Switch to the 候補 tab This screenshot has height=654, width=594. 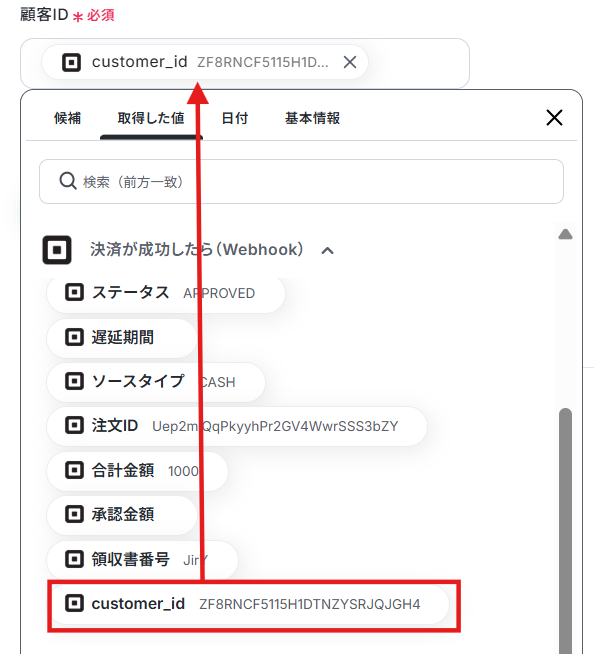pos(67,118)
